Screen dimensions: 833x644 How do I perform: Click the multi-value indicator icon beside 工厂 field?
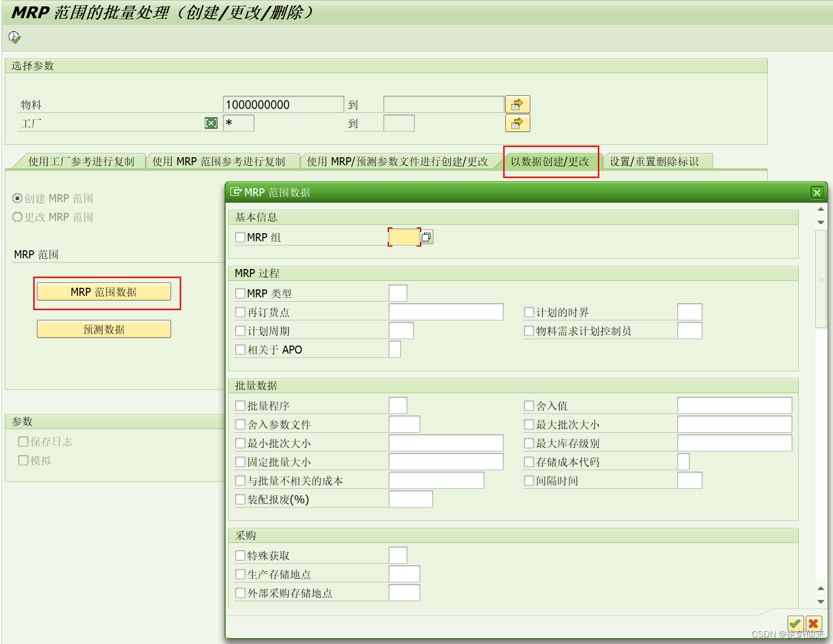click(x=211, y=122)
